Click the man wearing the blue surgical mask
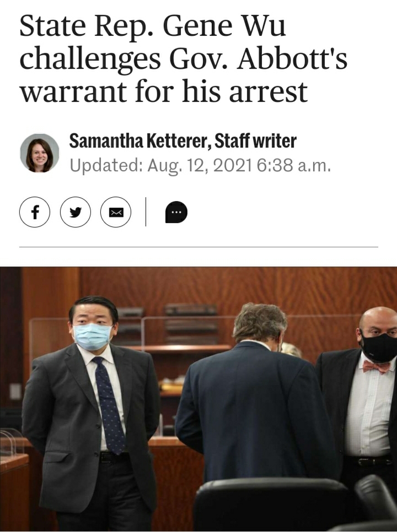 91,410
